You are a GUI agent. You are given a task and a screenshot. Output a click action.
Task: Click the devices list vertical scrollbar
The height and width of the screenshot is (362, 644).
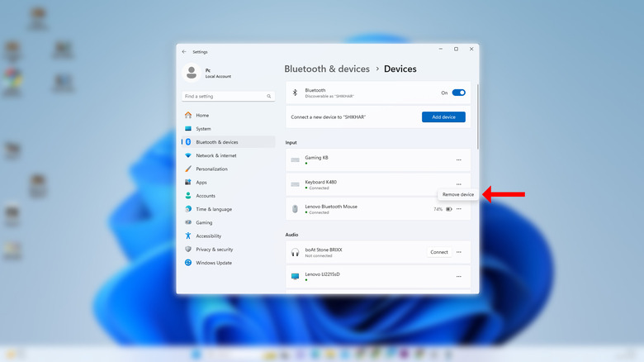[478, 117]
